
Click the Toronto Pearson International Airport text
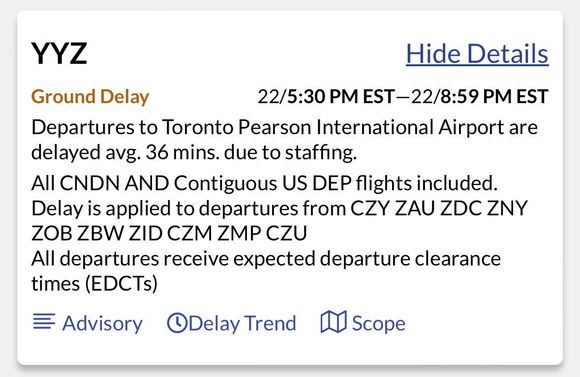click(x=333, y=127)
